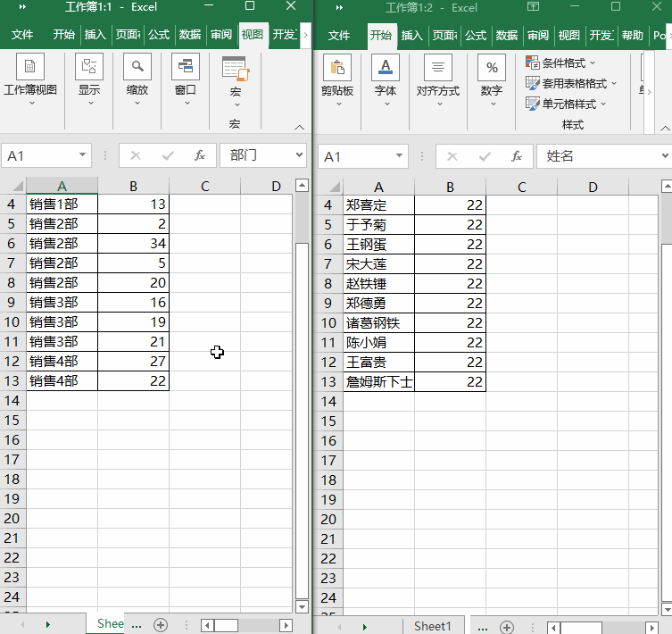The width and height of the screenshot is (672, 634).
Task: Open the 工作簿视图 icon in left window
Action: coord(30,66)
